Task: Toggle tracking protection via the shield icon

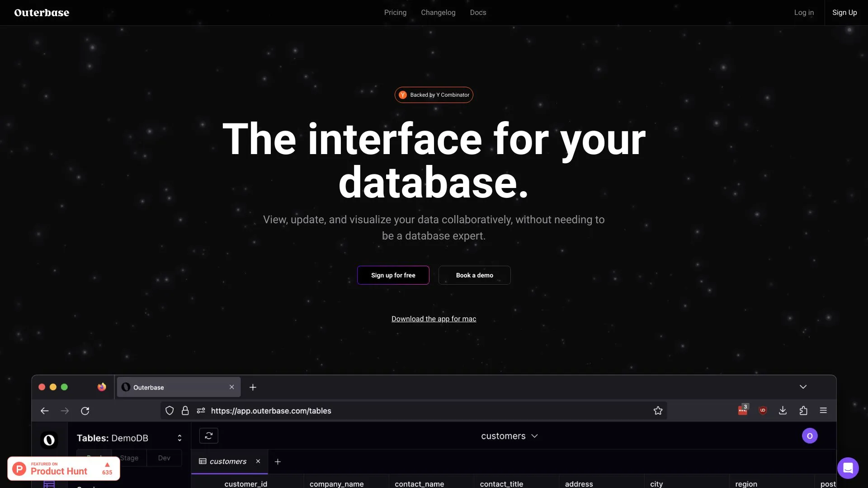Action: (x=170, y=411)
